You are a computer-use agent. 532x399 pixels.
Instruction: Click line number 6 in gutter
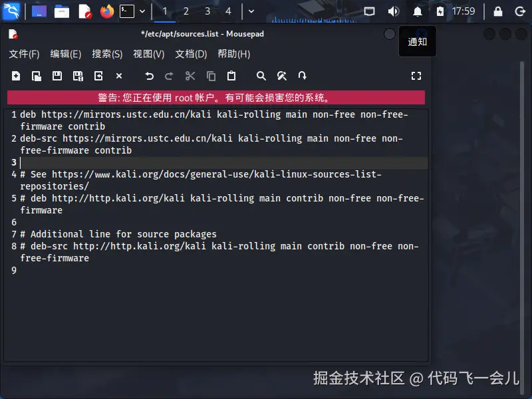[13, 222]
